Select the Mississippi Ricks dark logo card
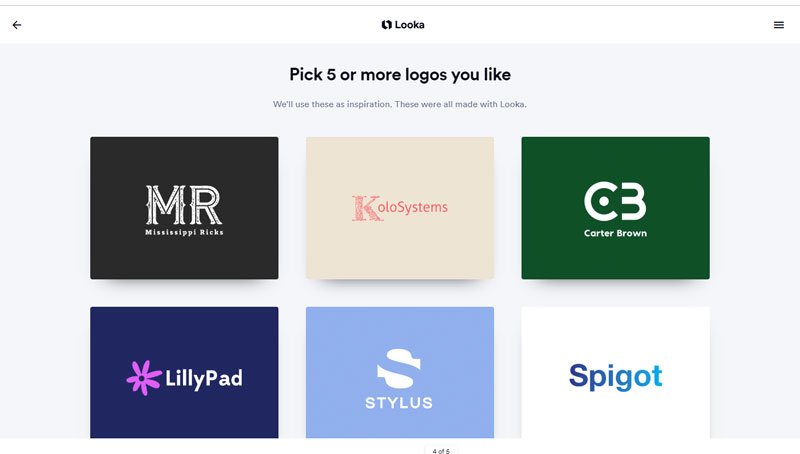The height and width of the screenshot is (454, 800). 184,208
